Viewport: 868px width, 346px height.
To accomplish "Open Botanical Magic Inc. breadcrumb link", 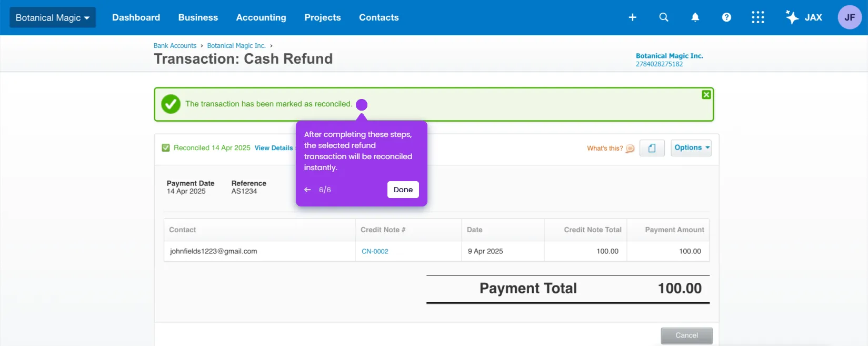I will point(236,46).
